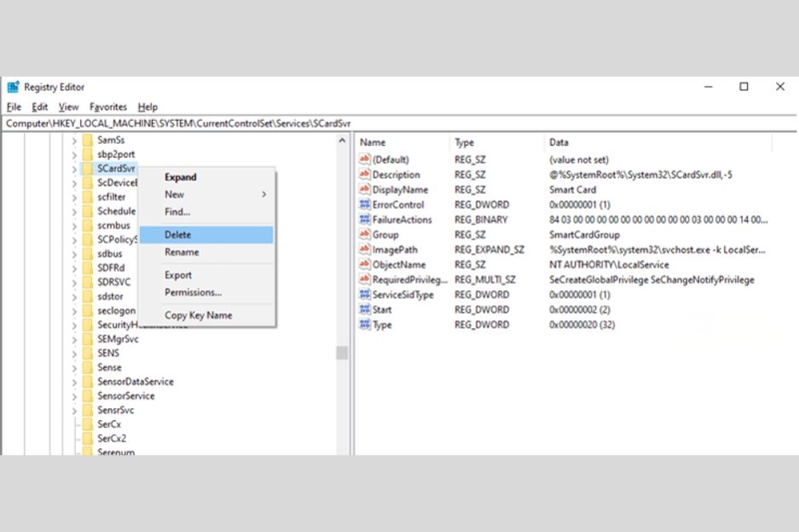Expand the Sense key chevron
Viewport: 799px width, 532px height.
74,367
